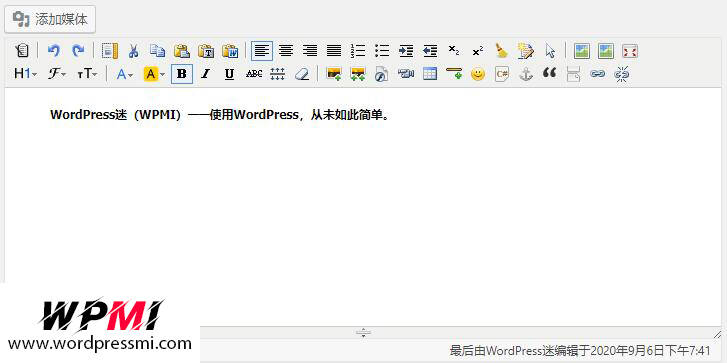Switch to HTML source code view
The width and height of the screenshot is (727, 363).
(x=22, y=51)
